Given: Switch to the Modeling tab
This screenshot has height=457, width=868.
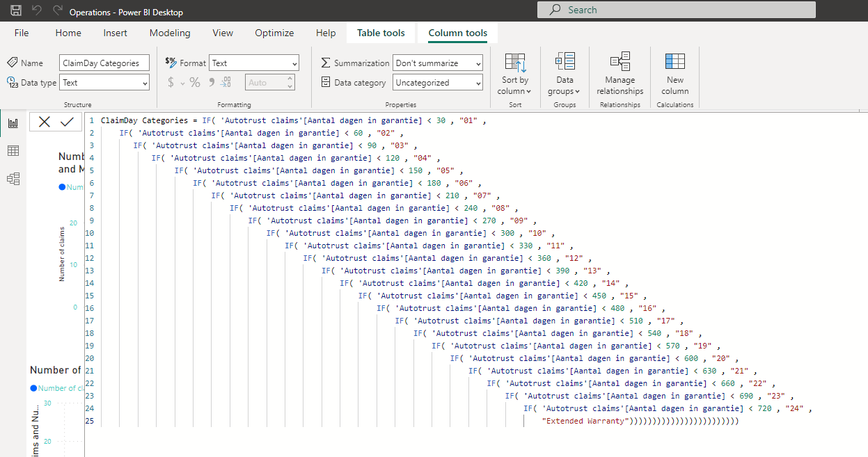Looking at the screenshot, I should tap(170, 33).
